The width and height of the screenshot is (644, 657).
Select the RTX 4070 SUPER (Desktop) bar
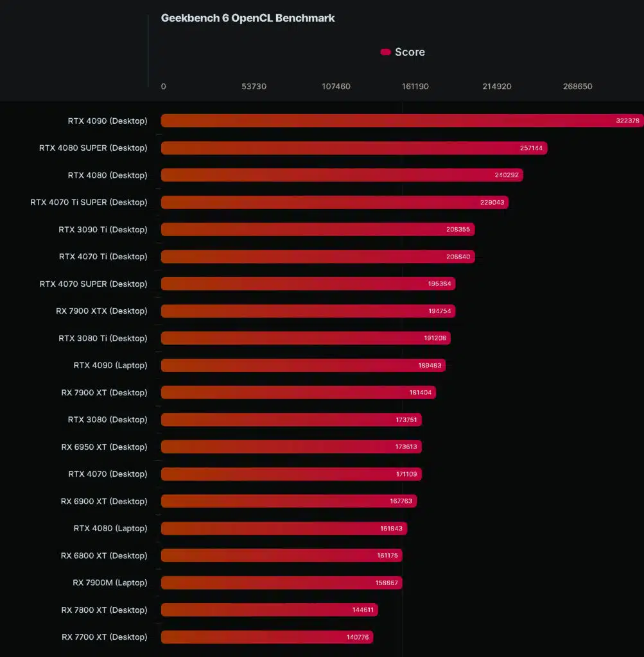coord(308,284)
